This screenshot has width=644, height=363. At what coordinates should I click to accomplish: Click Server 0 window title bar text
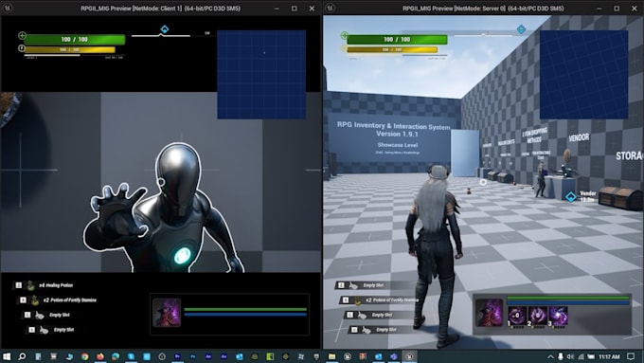(x=483, y=9)
